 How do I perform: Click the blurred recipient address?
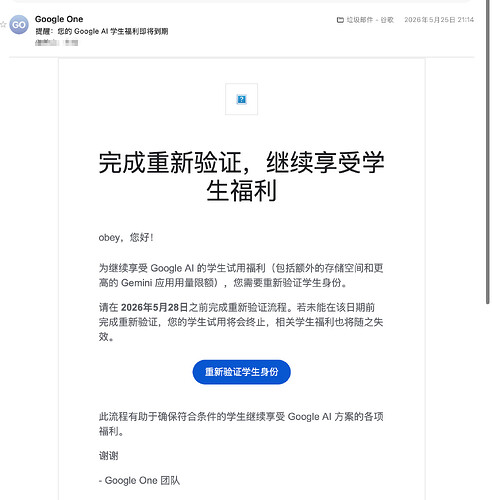click(x=56, y=43)
